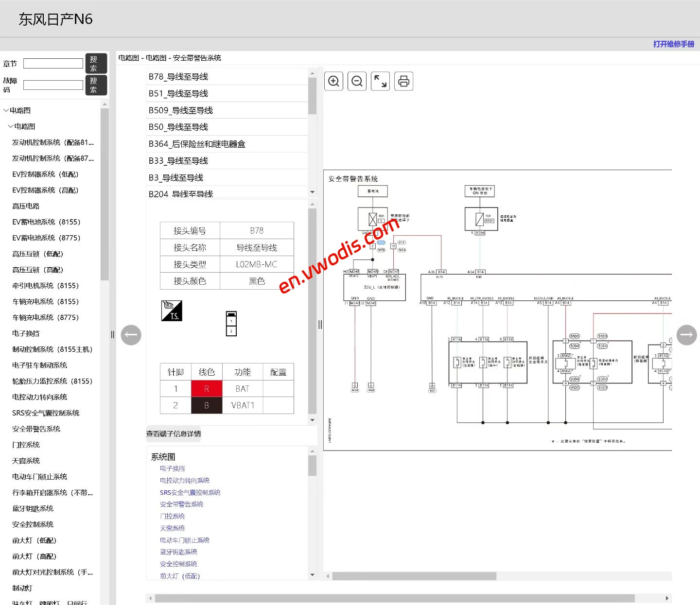The width and height of the screenshot is (700, 605).
Task: Select B364_后保险丝和继电器盒 from the connector list
Action: pyautogui.click(x=197, y=144)
